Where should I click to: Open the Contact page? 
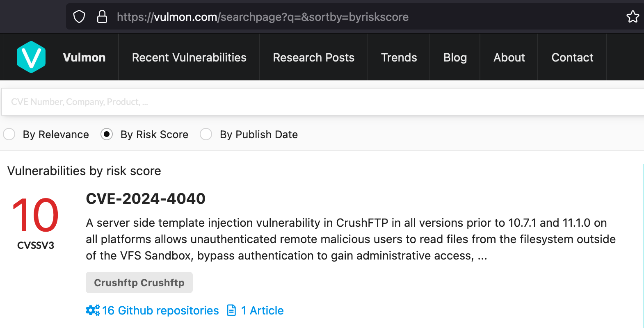(x=572, y=57)
